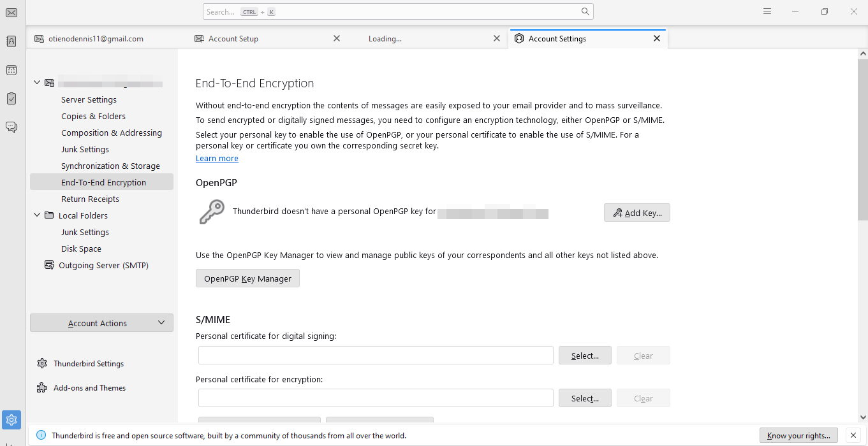Open the Thunderbird hamburger app menu

(x=767, y=11)
